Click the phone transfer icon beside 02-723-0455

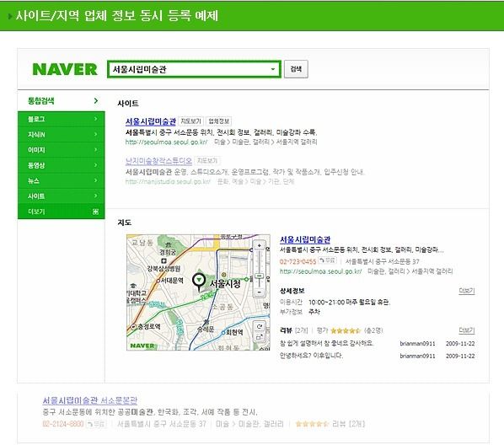[327, 260]
